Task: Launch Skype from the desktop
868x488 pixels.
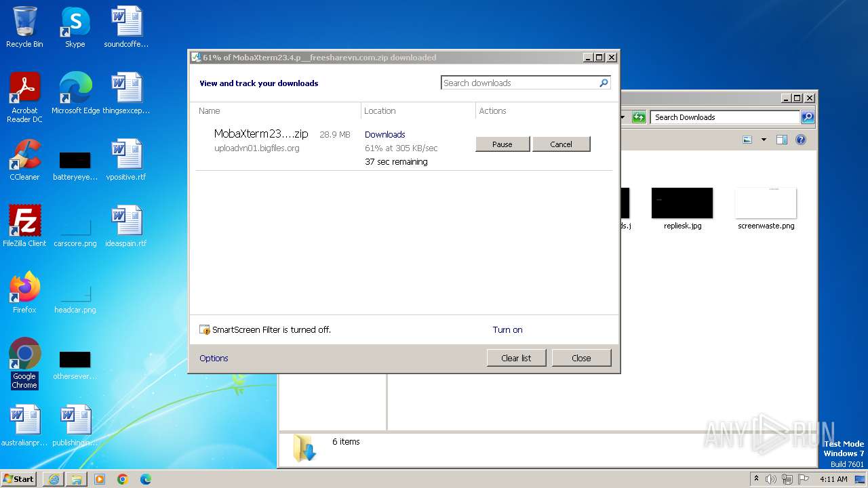Action: (75, 27)
